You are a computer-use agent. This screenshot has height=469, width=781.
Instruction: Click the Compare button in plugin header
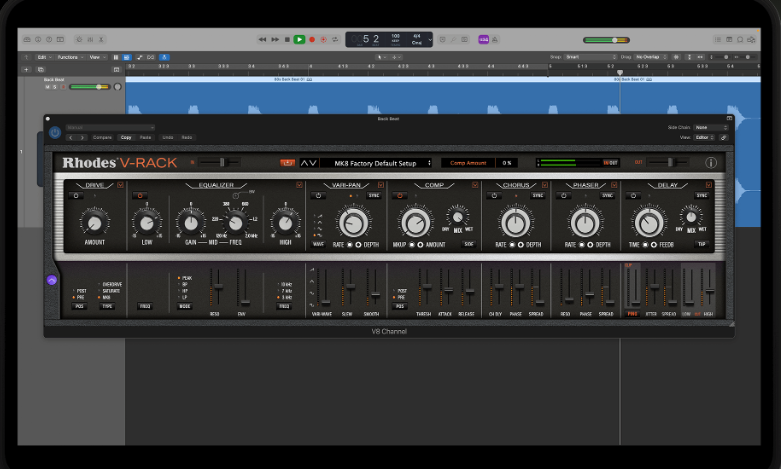(103, 137)
